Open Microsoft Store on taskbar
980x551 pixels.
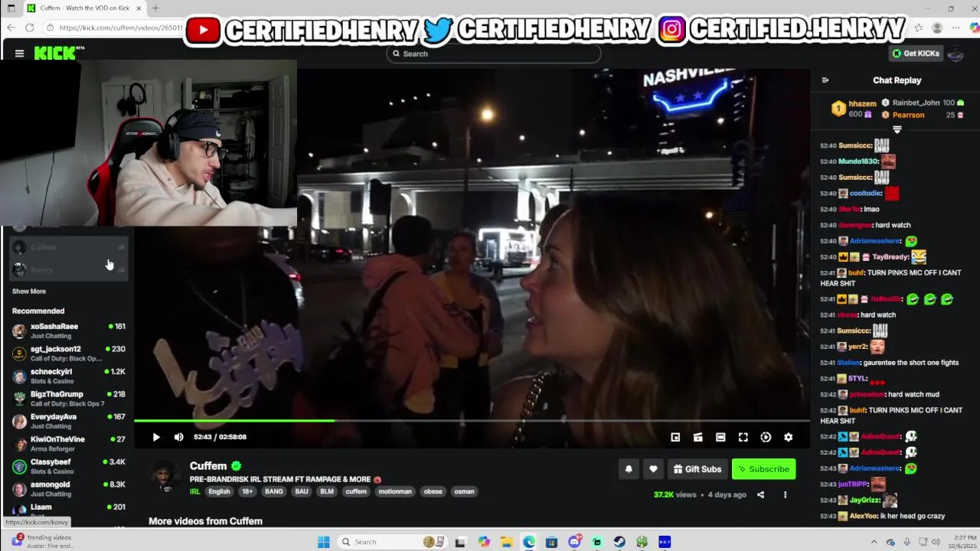(551, 542)
